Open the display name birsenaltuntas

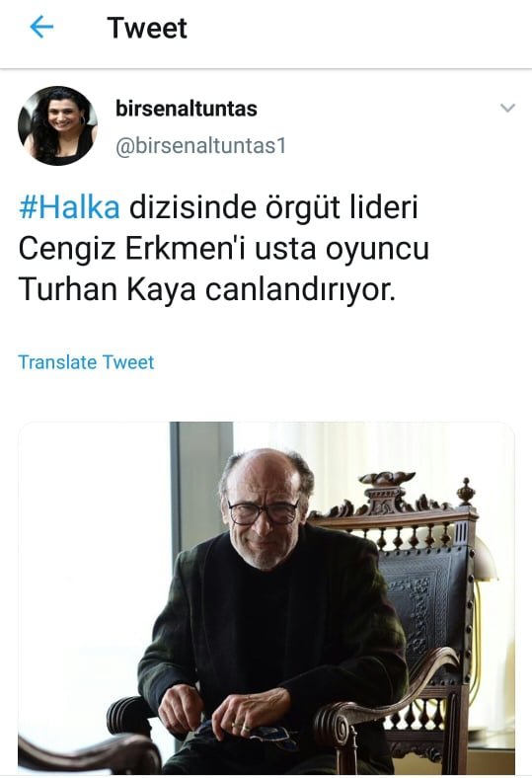click(x=187, y=109)
